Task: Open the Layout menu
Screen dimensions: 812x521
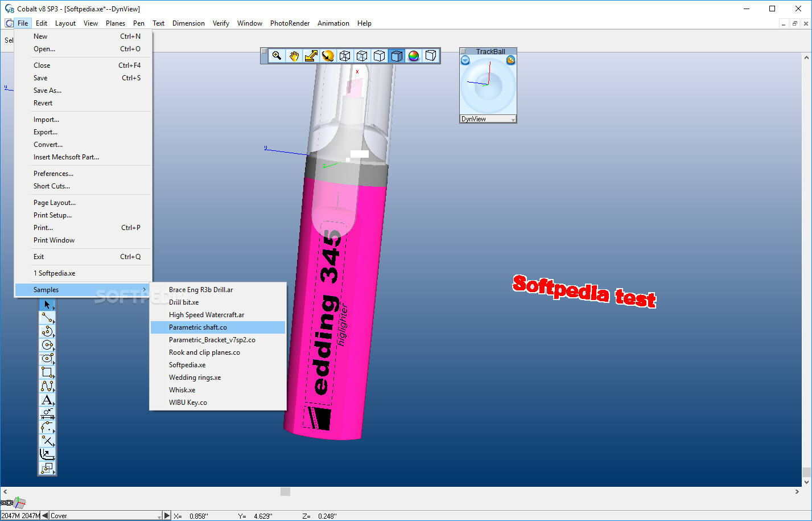Action: (65, 23)
